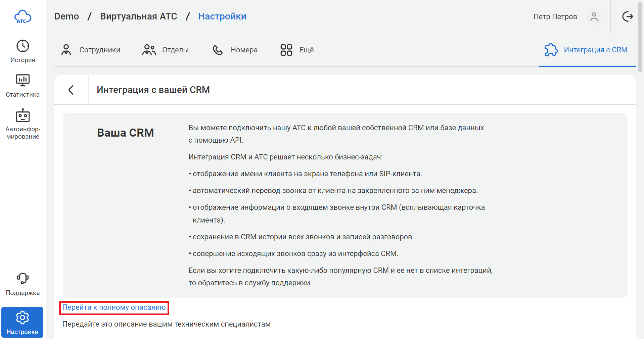The width and height of the screenshot is (644, 339).
Task: Open the История clock icon
Action: [23, 46]
